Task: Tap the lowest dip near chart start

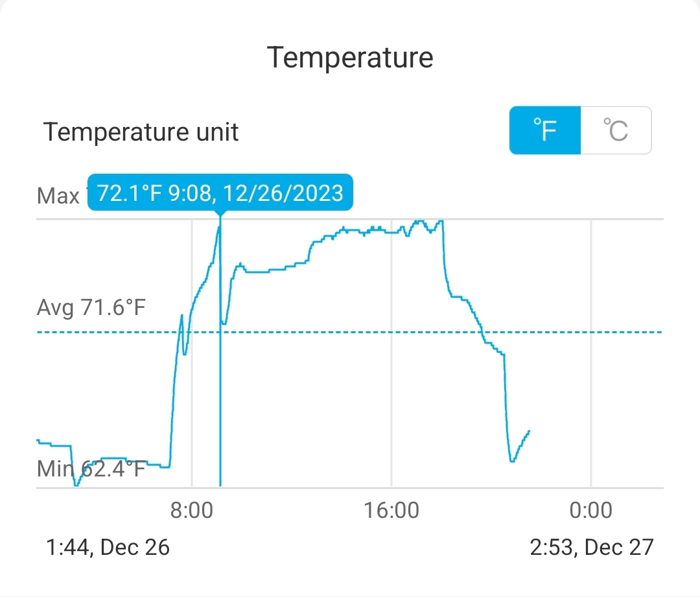Action: (76, 484)
